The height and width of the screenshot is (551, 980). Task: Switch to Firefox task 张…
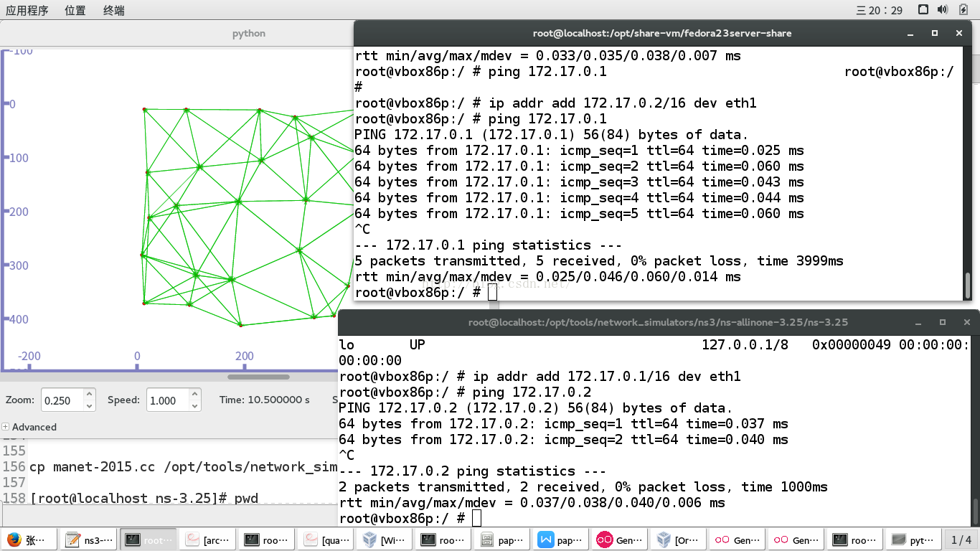(29, 540)
